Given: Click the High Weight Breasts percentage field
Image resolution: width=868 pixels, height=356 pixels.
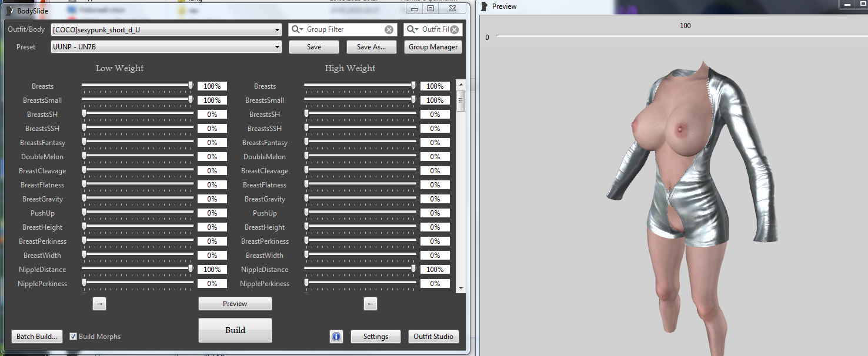Looking at the screenshot, I should pos(435,86).
